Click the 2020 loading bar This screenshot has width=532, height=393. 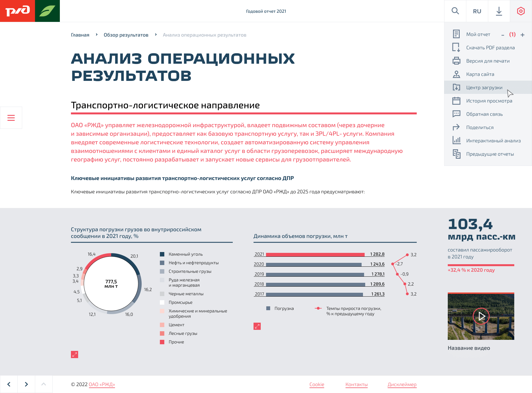pos(314,264)
